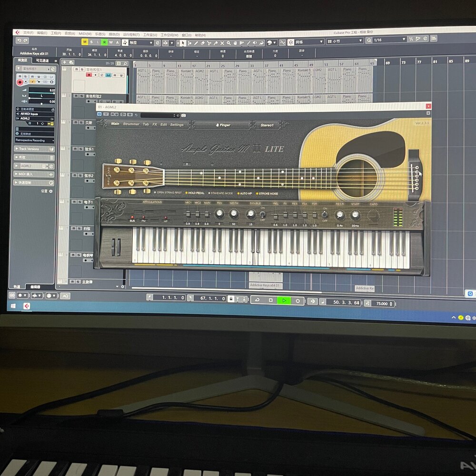
Task: Click the add track plus button
Action: [65, 62]
